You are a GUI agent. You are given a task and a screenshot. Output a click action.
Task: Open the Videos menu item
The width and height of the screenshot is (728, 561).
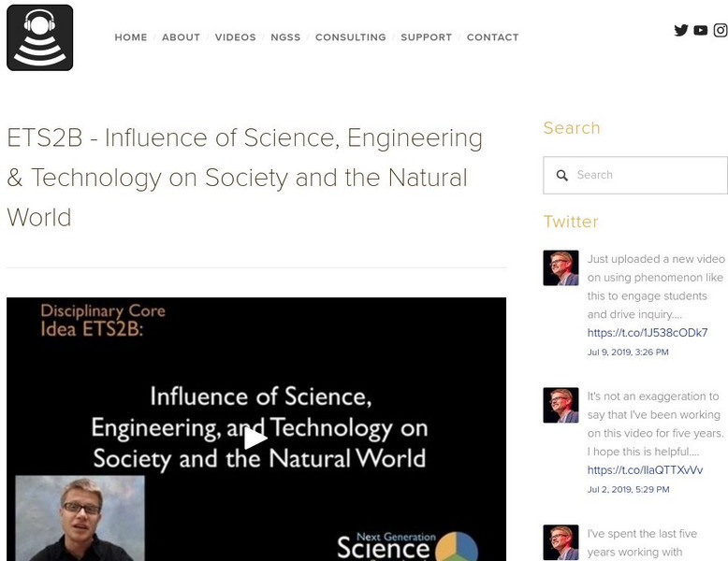[235, 37]
